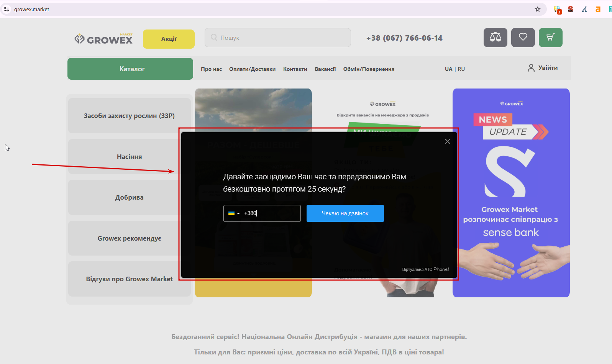Screen dimensions: 612x364
Task: Click the Чекаю на дзвінок button
Action: click(x=345, y=213)
